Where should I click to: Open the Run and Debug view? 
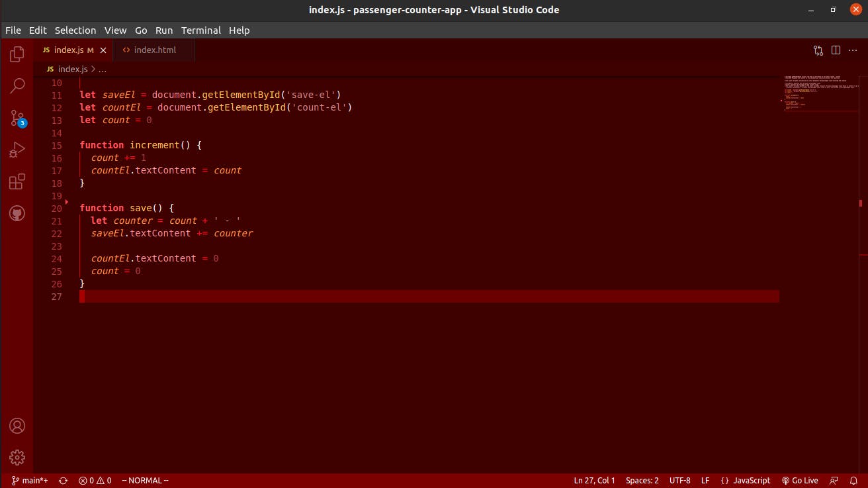17,150
